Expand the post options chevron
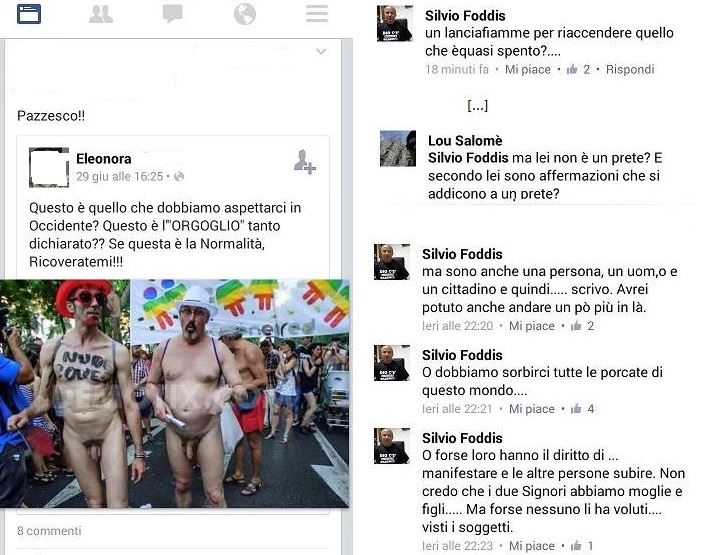Image resolution: width=709 pixels, height=555 pixels. pos(321,52)
